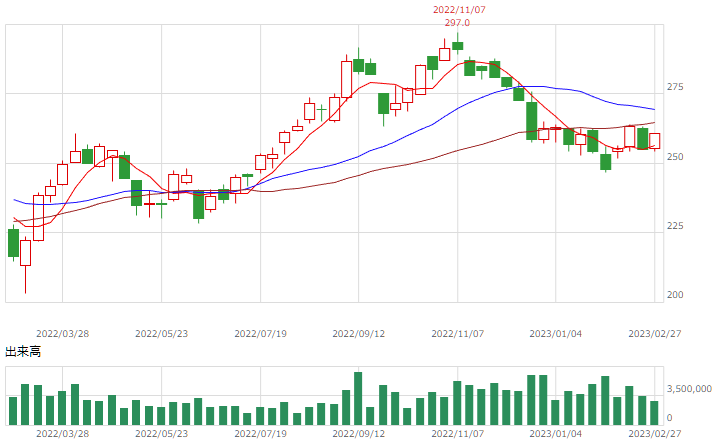Select the 200 price axis label

pyautogui.click(x=675, y=295)
